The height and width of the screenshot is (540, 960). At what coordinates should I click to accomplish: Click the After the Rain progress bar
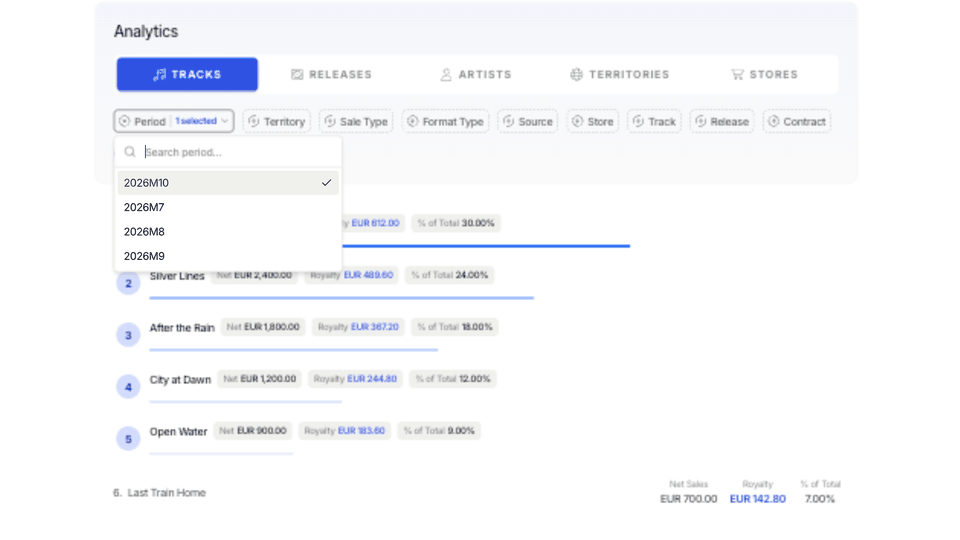293,350
